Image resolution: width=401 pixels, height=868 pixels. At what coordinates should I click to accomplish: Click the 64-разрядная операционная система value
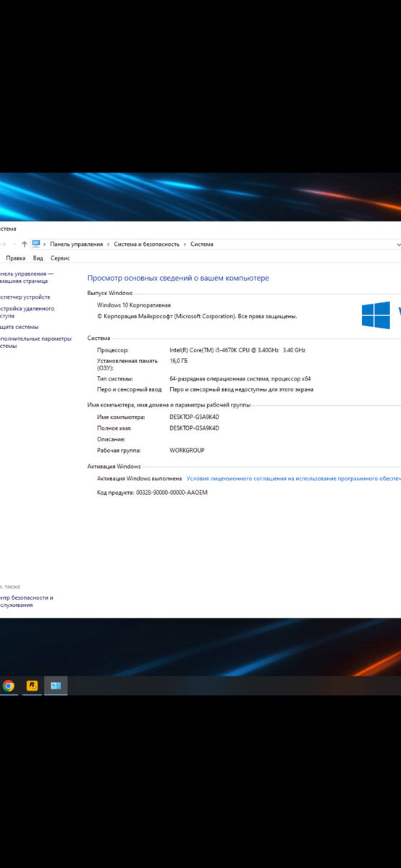point(240,378)
